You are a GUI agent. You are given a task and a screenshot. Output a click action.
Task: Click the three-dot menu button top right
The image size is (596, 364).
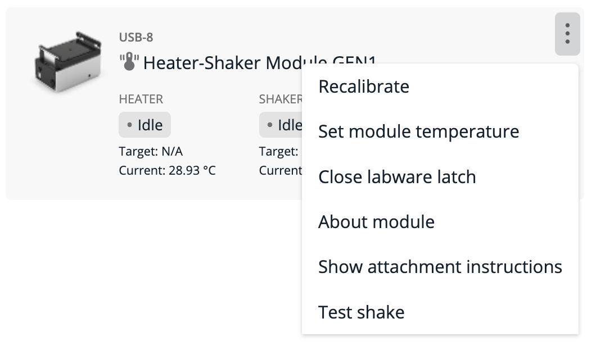click(567, 34)
